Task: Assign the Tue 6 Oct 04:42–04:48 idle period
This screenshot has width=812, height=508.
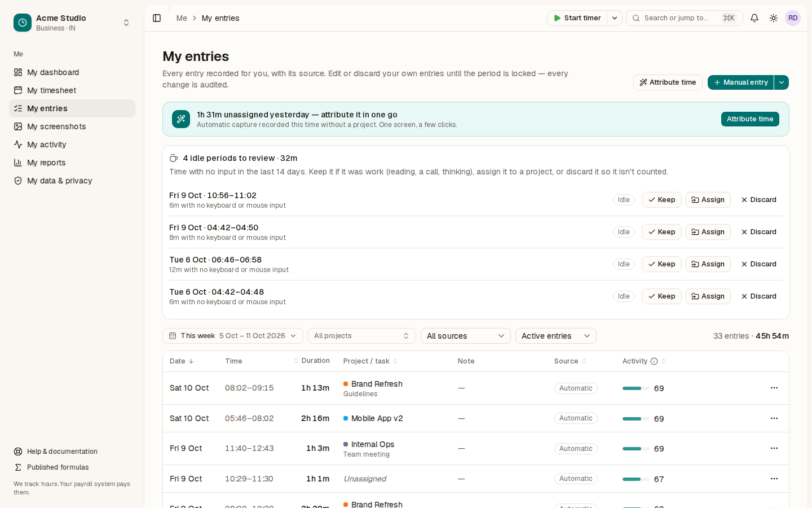Action: click(x=708, y=296)
